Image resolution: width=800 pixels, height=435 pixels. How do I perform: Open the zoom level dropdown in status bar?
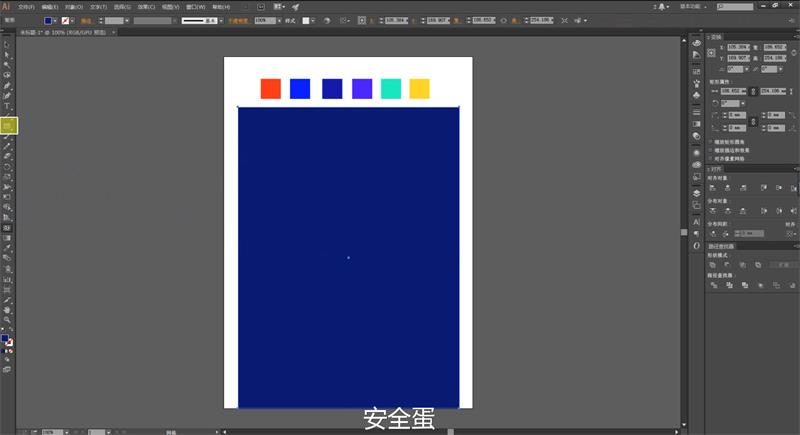tap(66, 432)
